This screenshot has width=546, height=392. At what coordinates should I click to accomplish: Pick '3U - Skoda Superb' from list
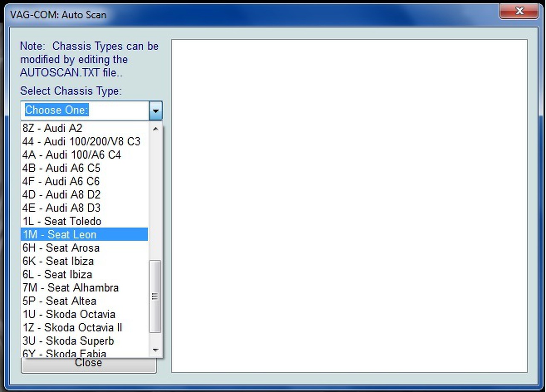(85, 340)
